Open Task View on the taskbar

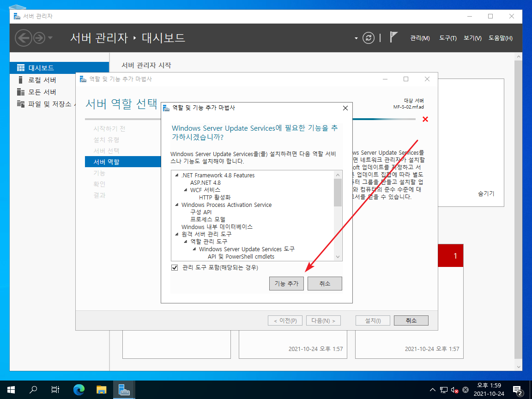pyautogui.click(x=55, y=390)
